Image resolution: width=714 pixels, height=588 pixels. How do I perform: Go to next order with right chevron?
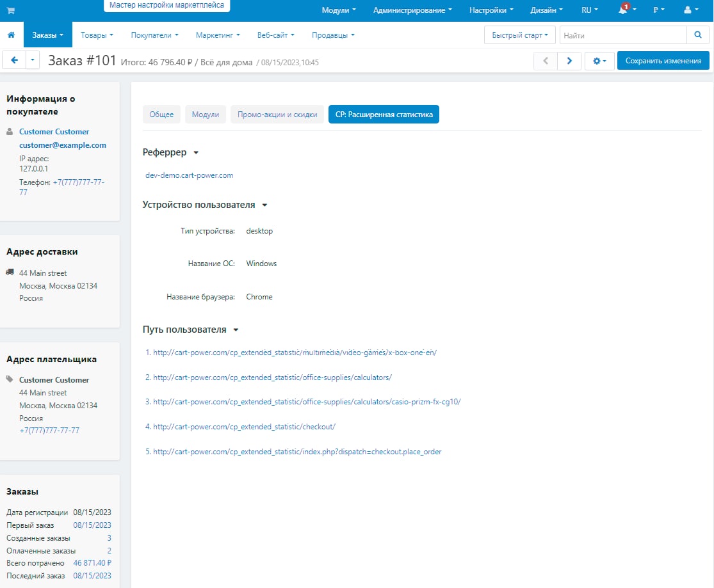click(x=569, y=61)
